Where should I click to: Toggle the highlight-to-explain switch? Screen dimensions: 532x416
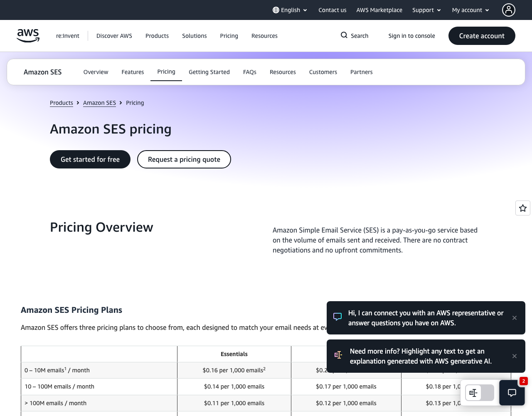[x=480, y=393]
